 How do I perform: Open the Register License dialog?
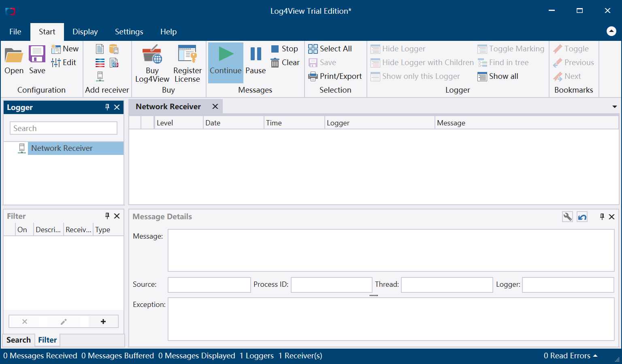[x=187, y=63]
